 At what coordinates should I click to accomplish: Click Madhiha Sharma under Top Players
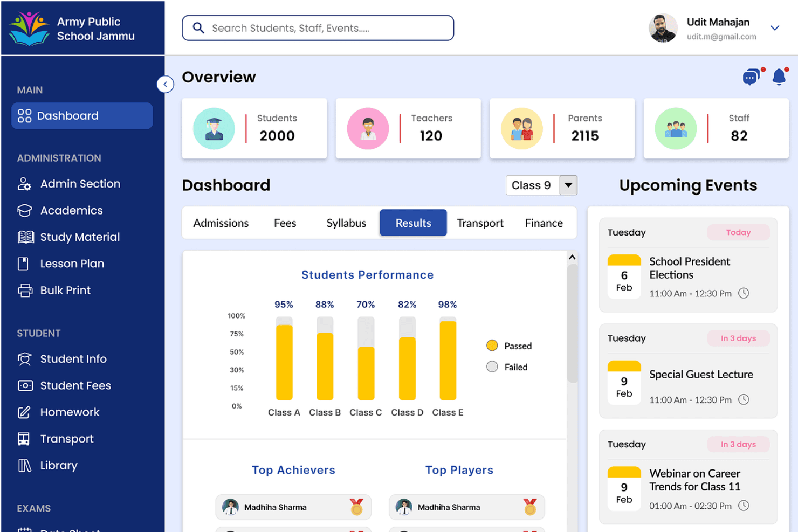coord(467,507)
